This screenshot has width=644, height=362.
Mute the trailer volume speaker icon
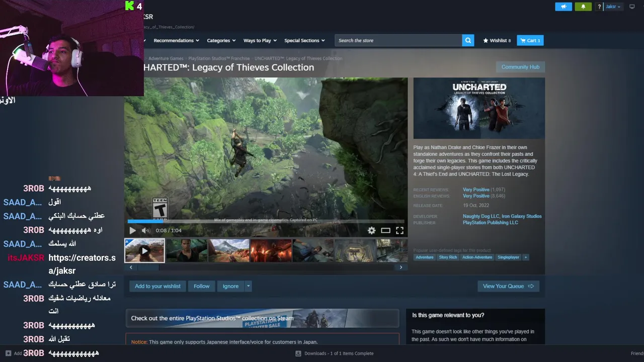pos(145,230)
